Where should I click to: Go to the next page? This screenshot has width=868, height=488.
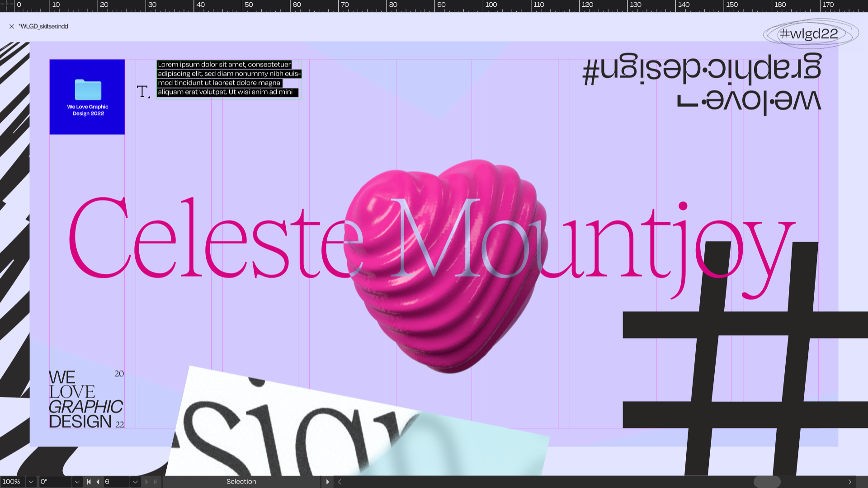(146, 482)
